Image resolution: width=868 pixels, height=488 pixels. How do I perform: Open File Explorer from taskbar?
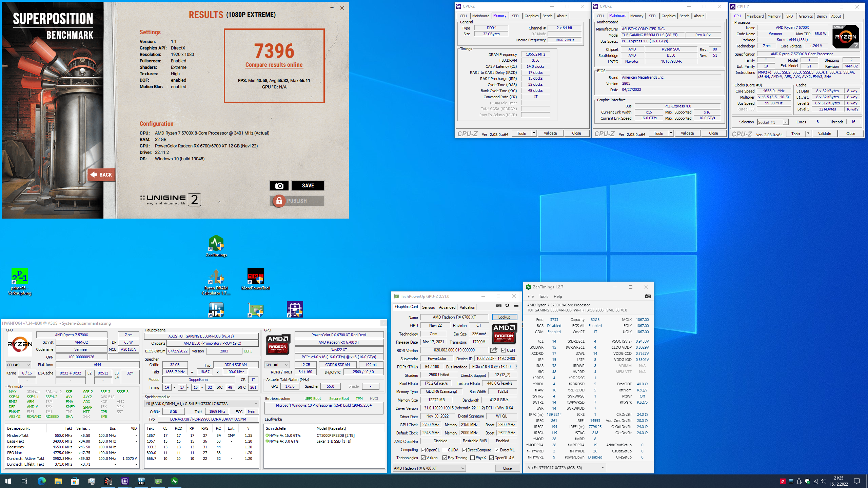coord(58,481)
